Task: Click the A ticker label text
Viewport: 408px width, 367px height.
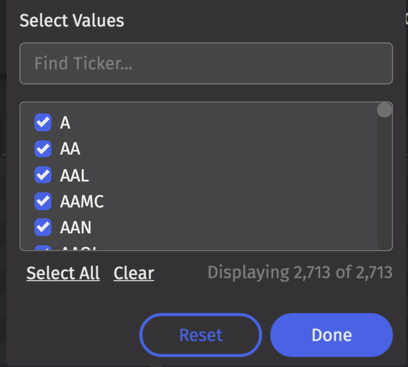Action: click(65, 123)
